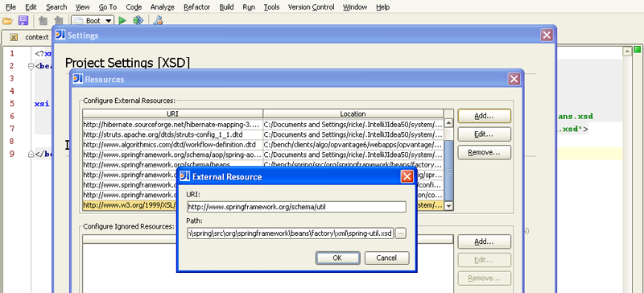The width and height of the screenshot is (644, 293).
Task: Click the Debug bug icon
Action: pyautogui.click(x=138, y=21)
